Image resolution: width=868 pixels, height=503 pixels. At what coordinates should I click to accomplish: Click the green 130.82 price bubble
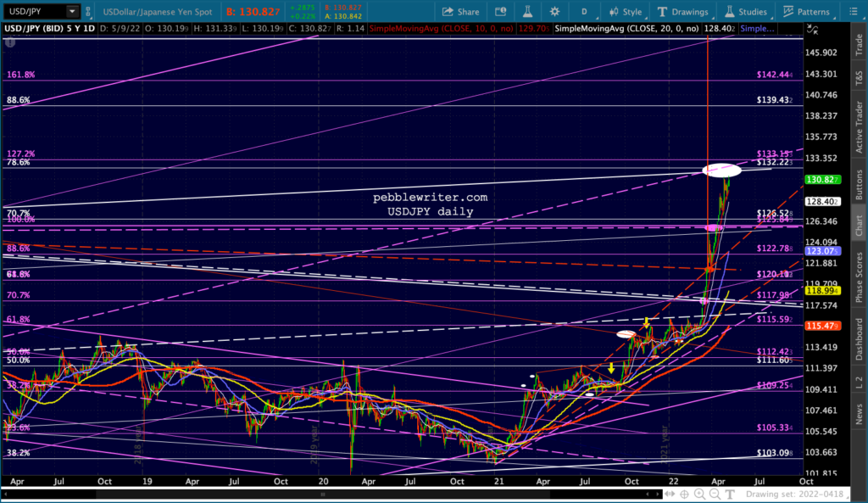tap(822, 180)
